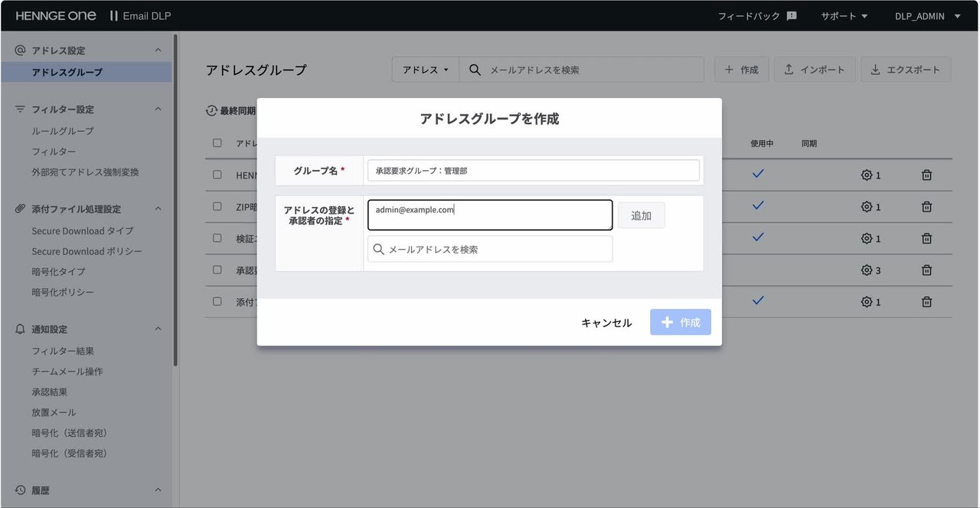The height and width of the screenshot is (508, 980).
Task: Open 暗号化ポリシー in the sidebar
Action: click(63, 293)
